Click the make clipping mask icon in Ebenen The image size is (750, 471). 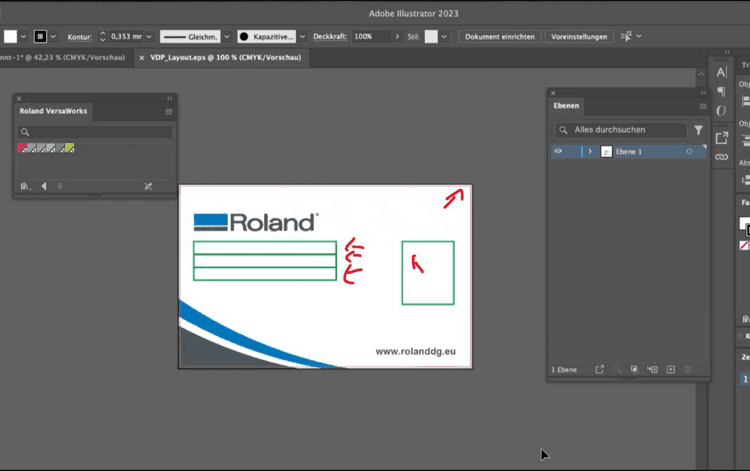click(x=634, y=369)
